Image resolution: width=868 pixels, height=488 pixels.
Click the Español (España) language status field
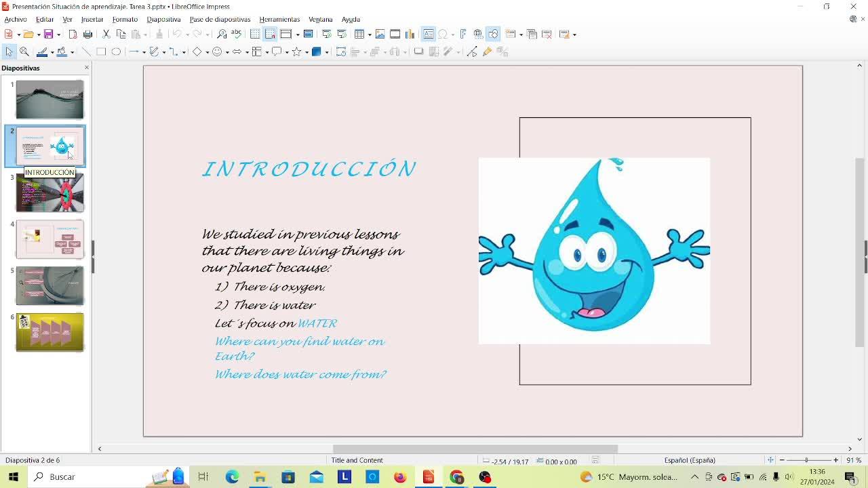[690, 460]
